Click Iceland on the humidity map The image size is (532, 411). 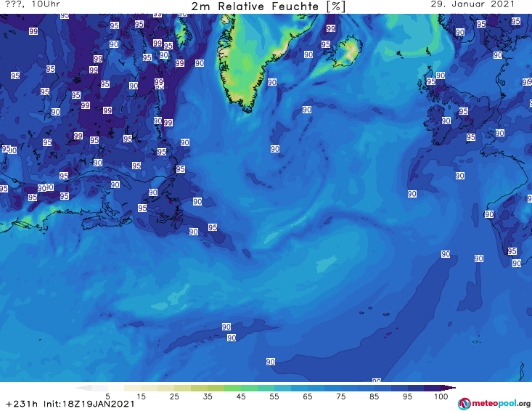tap(345, 52)
